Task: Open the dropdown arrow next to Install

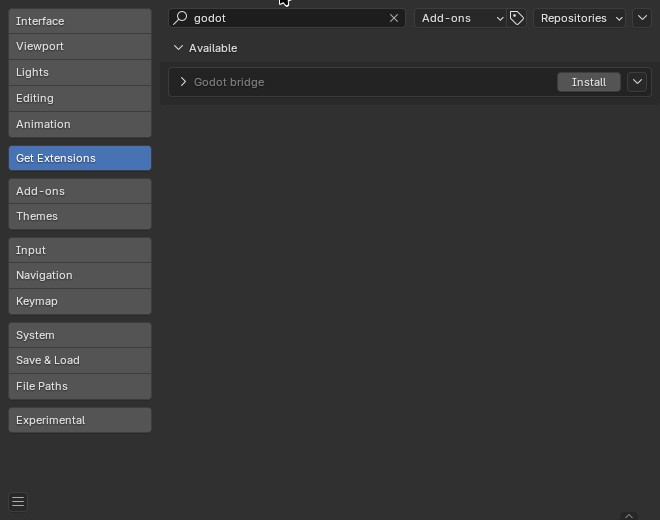Action: (637, 82)
